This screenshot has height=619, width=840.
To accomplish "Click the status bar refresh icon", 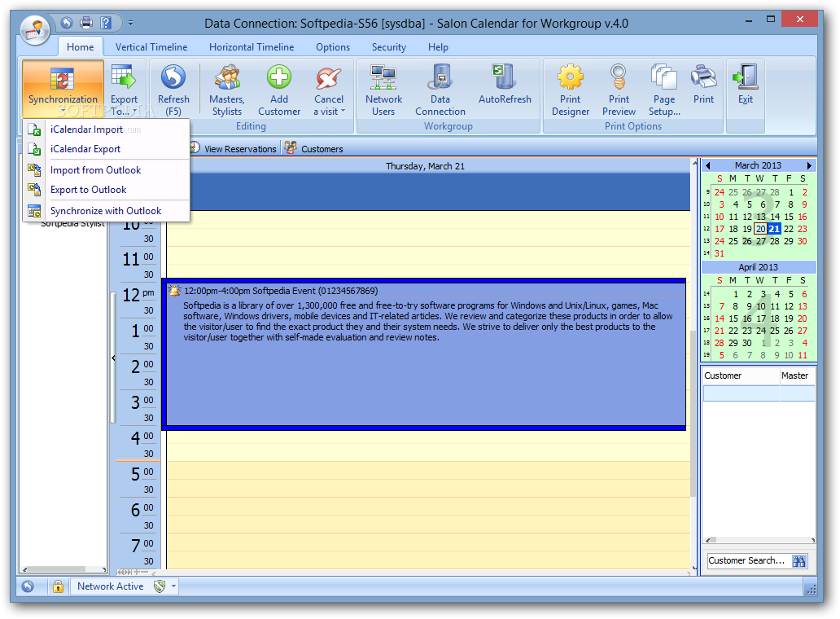I will coord(28,586).
